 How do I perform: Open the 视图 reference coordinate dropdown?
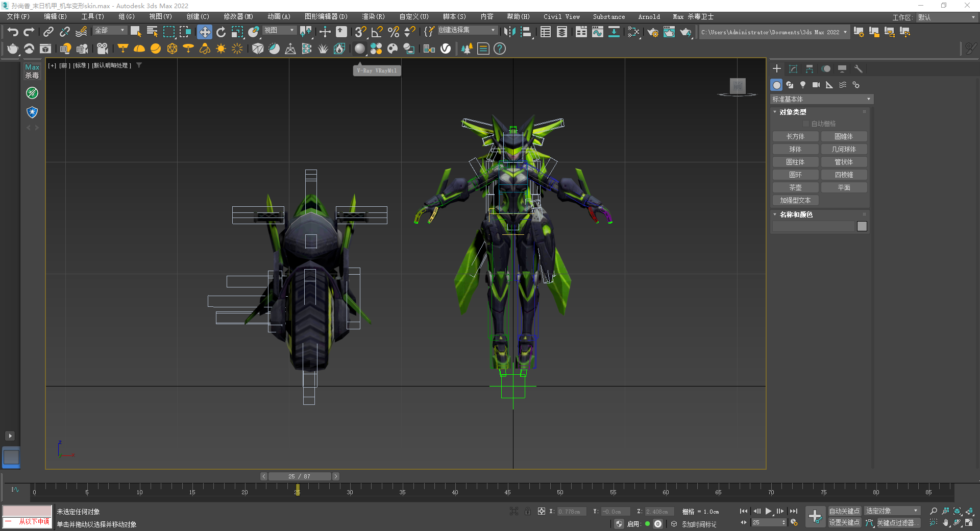[x=279, y=31]
